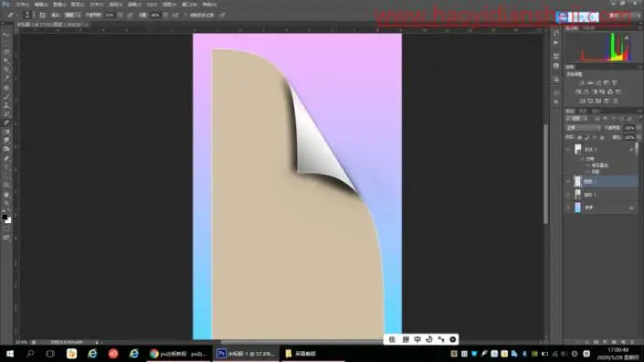The image size is (644, 362).
Task: Click the document zoom percentage field
Action: pyautogui.click(x=21, y=342)
